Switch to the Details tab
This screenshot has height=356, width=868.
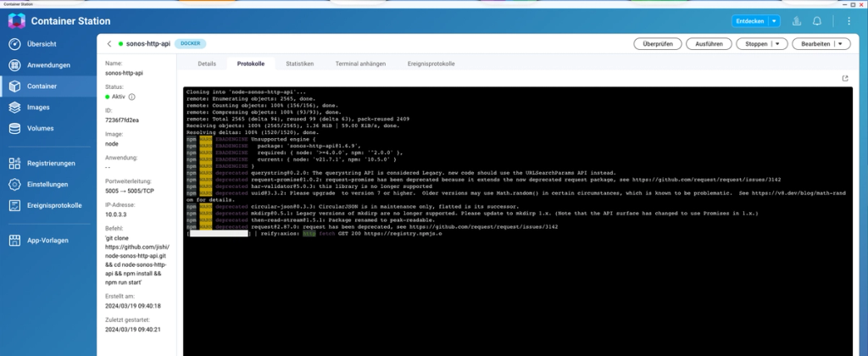pyautogui.click(x=207, y=64)
